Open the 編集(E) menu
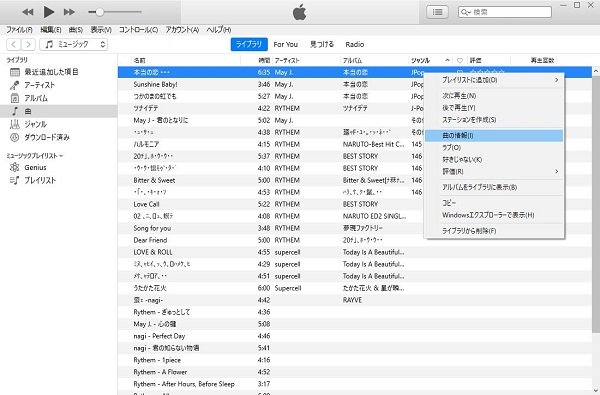The width and height of the screenshot is (600, 395). (51, 29)
